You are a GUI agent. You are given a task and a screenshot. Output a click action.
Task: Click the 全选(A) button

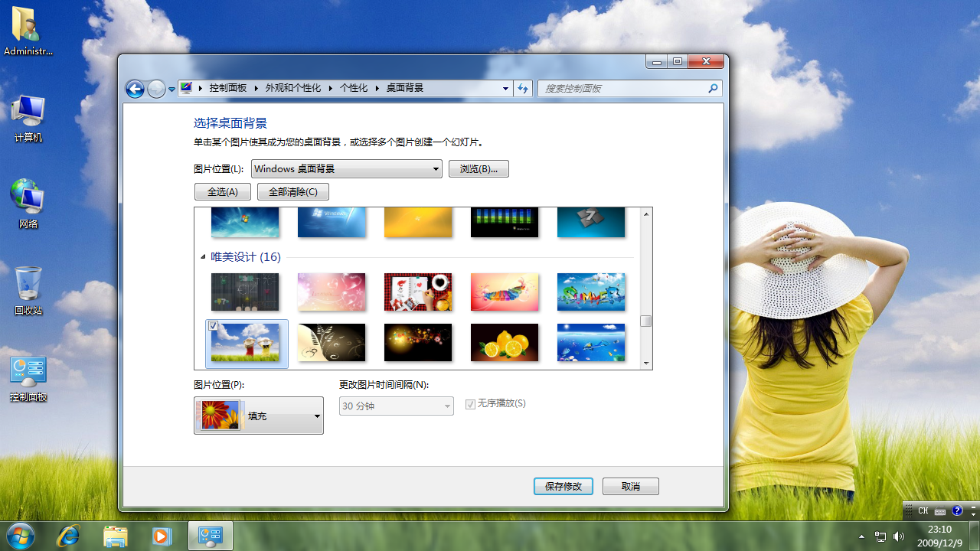(x=223, y=191)
